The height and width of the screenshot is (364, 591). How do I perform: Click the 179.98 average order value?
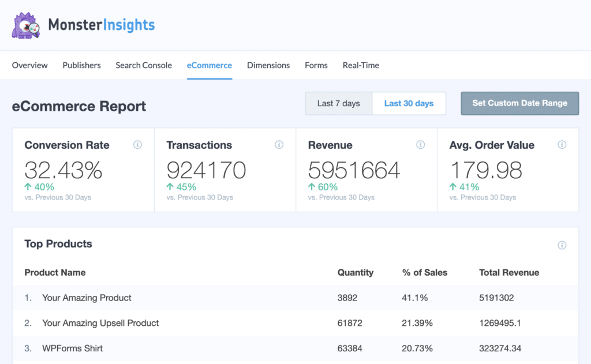(x=486, y=170)
